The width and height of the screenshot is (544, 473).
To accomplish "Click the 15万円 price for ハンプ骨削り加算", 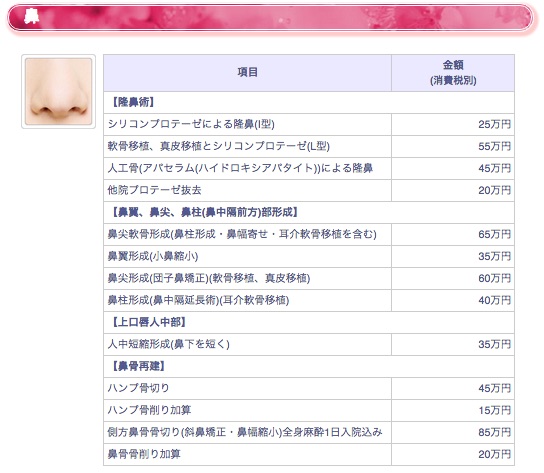I will pyautogui.click(x=494, y=410).
